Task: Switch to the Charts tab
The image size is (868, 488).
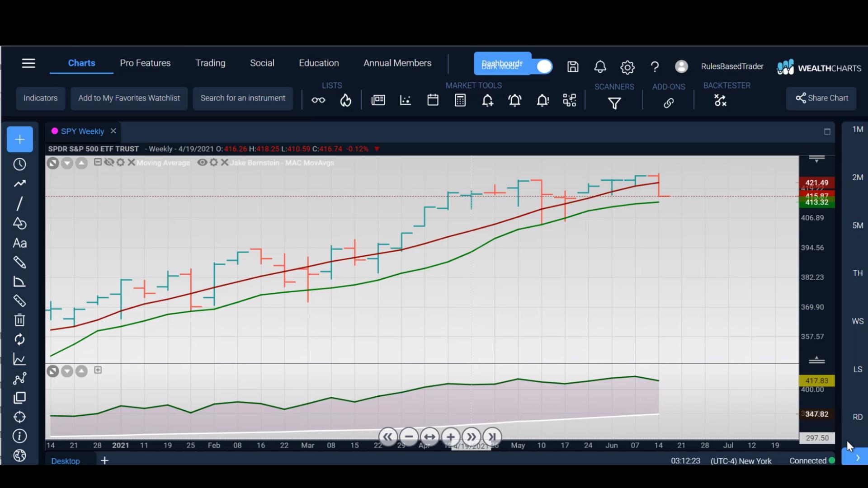Action: pos(81,63)
